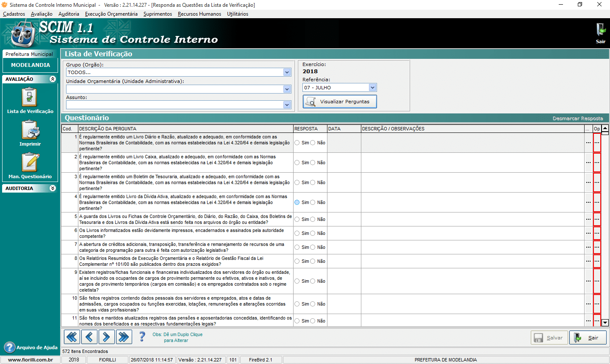Open the Auditoria menu
This screenshot has width=610, height=364.
69,14
